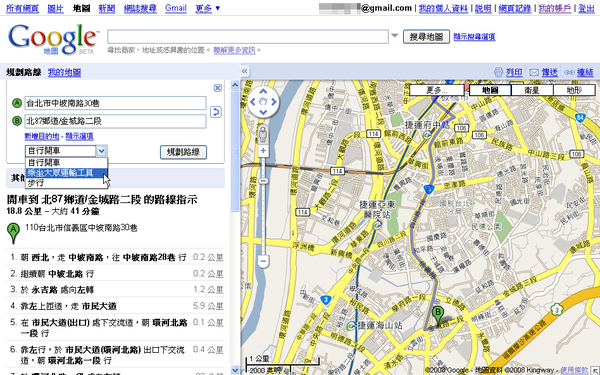Screen dimensions: 600x375
Task: Open the travel mode combo box arrow
Action: tap(101, 151)
